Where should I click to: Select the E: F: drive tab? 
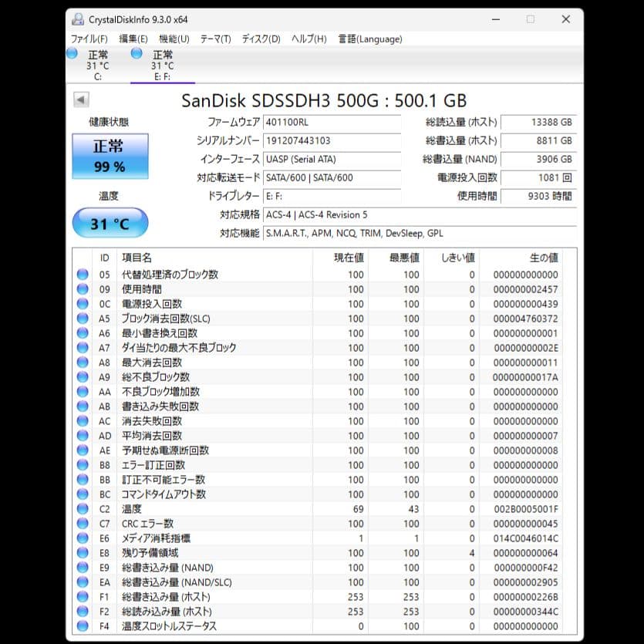[x=163, y=65]
